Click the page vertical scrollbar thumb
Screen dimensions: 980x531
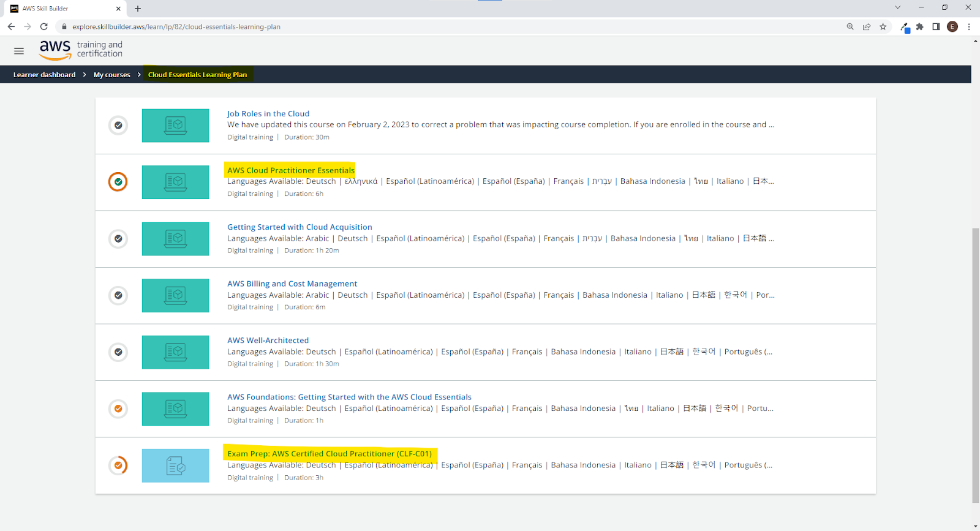point(976,365)
